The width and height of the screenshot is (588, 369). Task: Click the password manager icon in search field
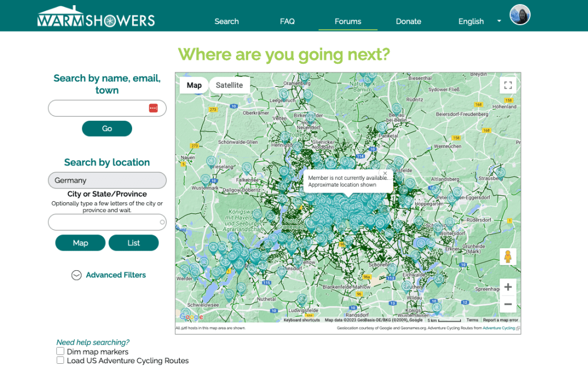[153, 108]
